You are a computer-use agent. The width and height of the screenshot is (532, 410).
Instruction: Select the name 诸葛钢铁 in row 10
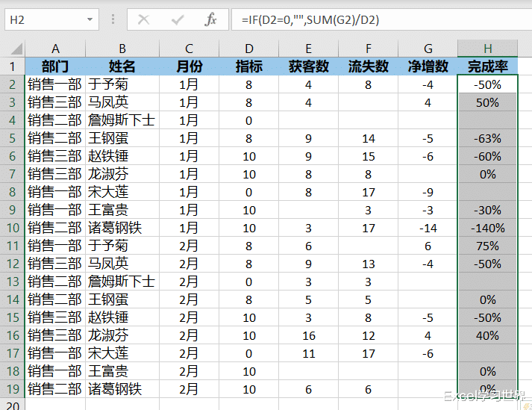[122, 228]
